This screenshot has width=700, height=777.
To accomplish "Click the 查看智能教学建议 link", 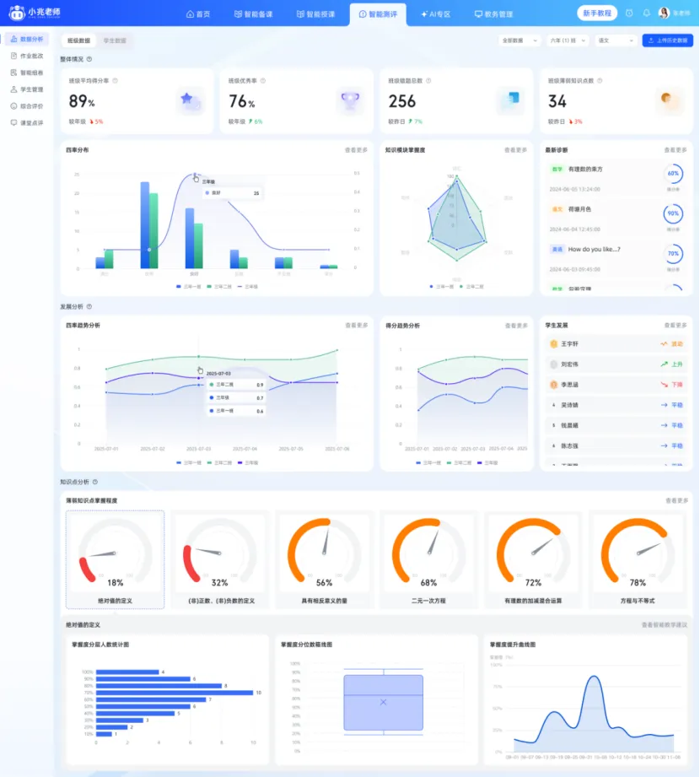I will pyautogui.click(x=665, y=625).
